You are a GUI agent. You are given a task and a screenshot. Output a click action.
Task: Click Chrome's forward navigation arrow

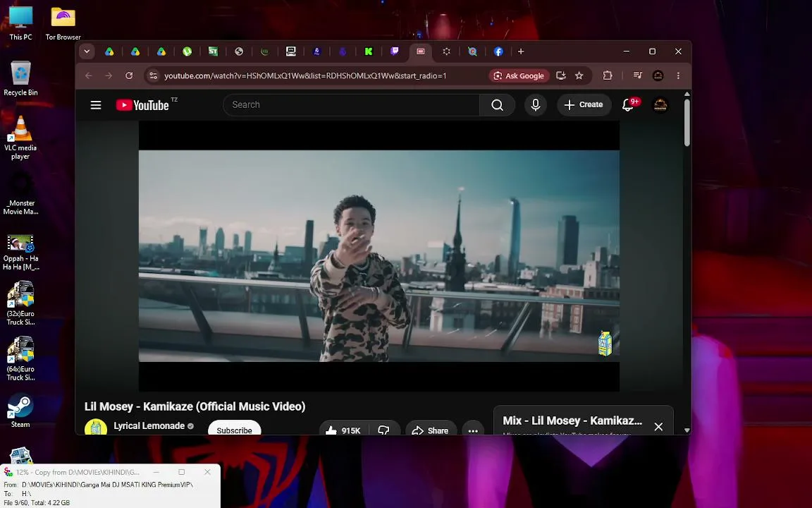pyautogui.click(x=109, y=75)
